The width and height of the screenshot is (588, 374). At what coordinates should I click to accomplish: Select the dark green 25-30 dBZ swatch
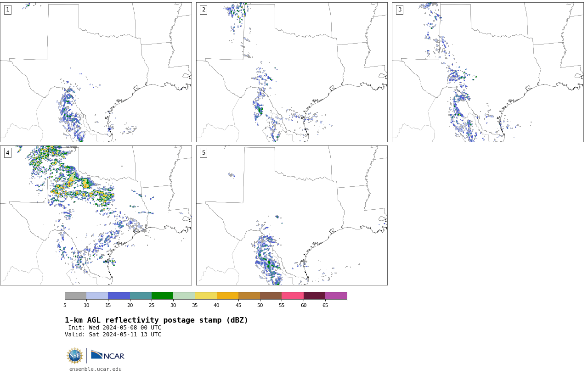pyautogui.click(x=162, y=296)
